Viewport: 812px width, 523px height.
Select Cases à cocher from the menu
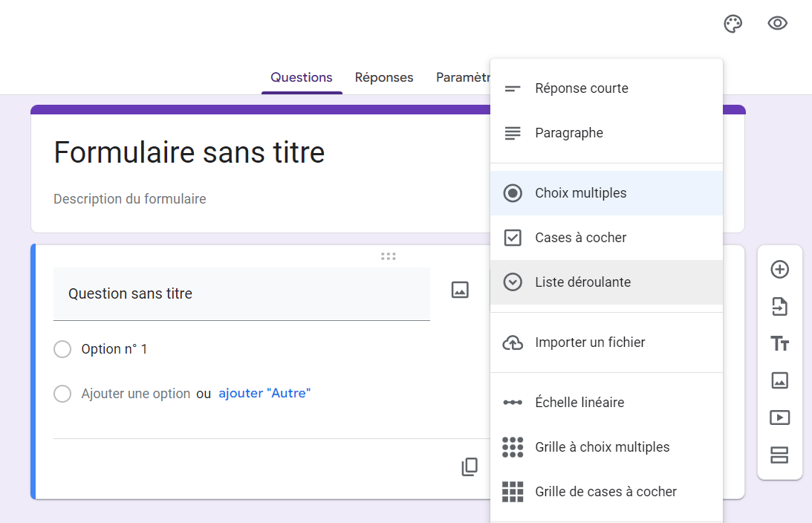pyautogui.click(x=580, y=238)
